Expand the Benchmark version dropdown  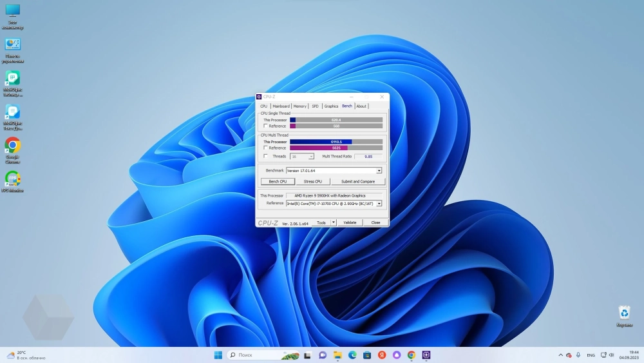(379, 170)
